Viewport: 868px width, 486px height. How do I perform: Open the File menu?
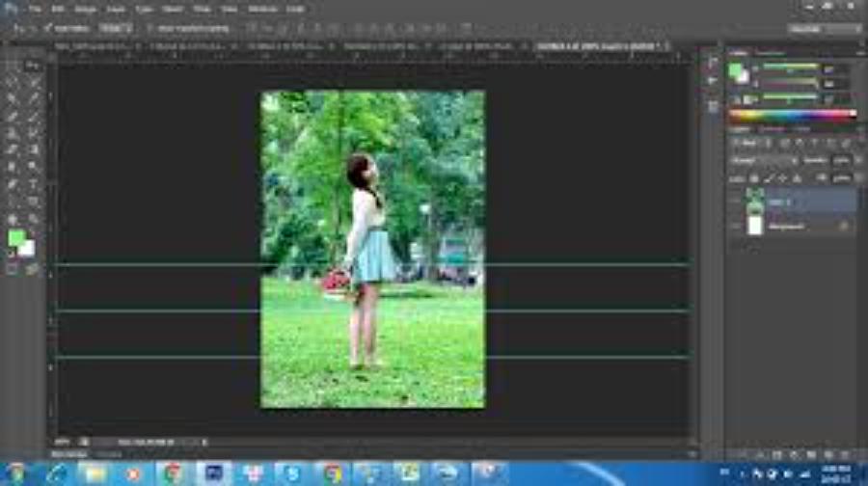pyautogui.click(x=34, y=8)
